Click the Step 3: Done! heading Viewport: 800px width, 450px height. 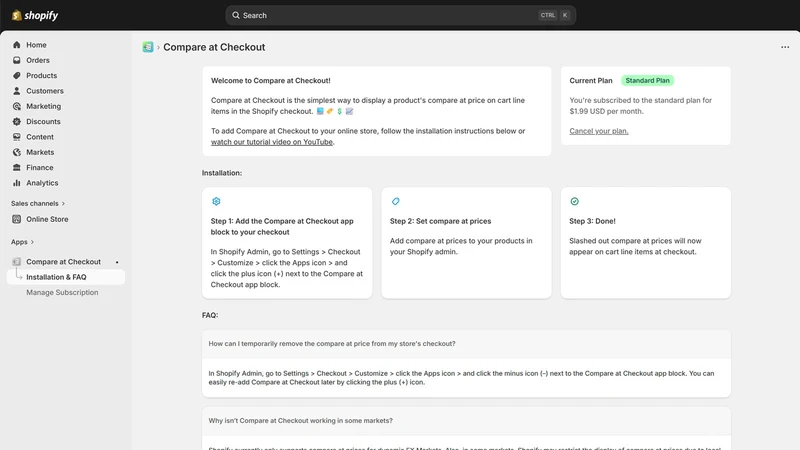click(592, 221)
